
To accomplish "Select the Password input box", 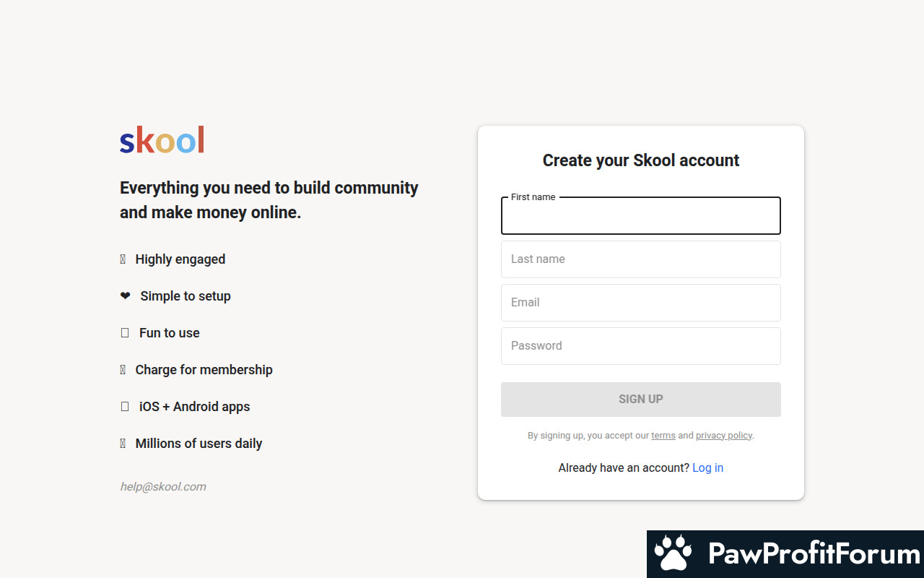I will tap(641, 346).
